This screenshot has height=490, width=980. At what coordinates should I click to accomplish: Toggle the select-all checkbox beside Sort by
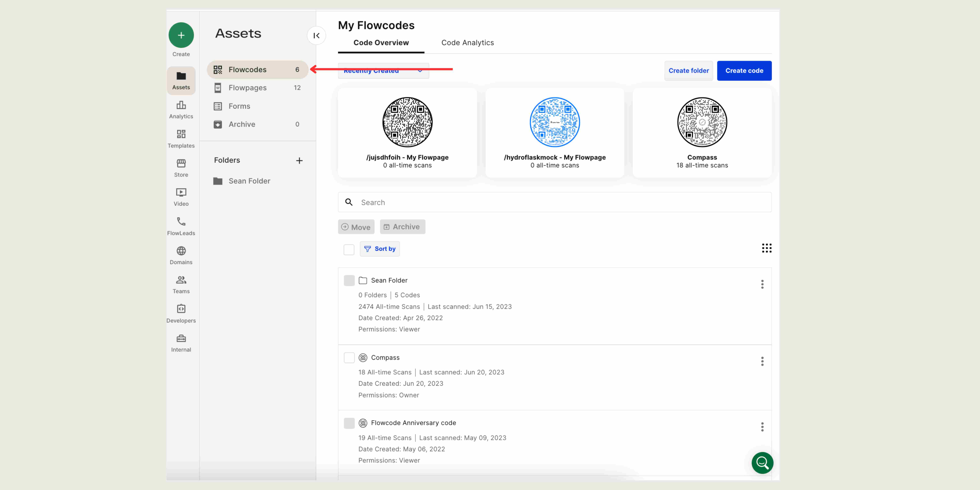point(349,250)
